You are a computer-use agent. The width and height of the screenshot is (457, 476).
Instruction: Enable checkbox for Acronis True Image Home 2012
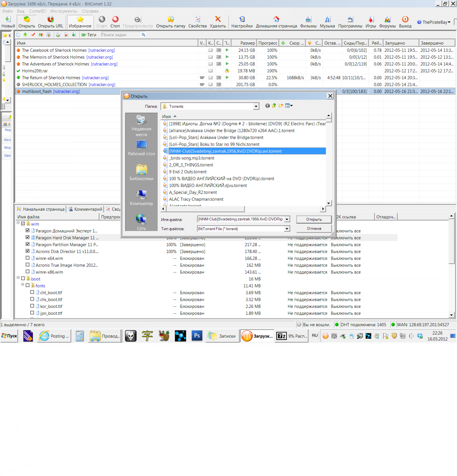(27, 265)
